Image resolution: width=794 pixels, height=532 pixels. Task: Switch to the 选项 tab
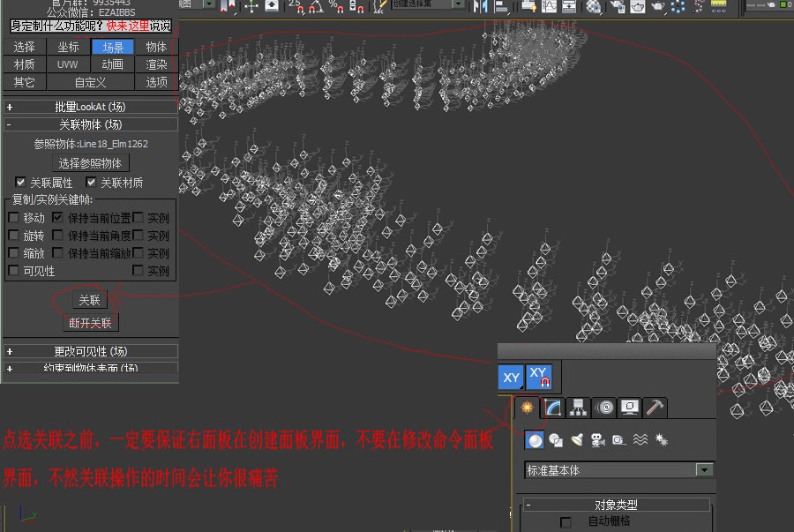156,82
